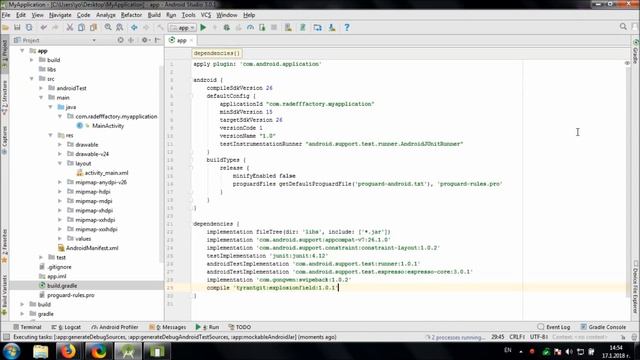This screenshot has width=640, height=360.
Task: Expand the androidTest folder
Action: [41, 88]
